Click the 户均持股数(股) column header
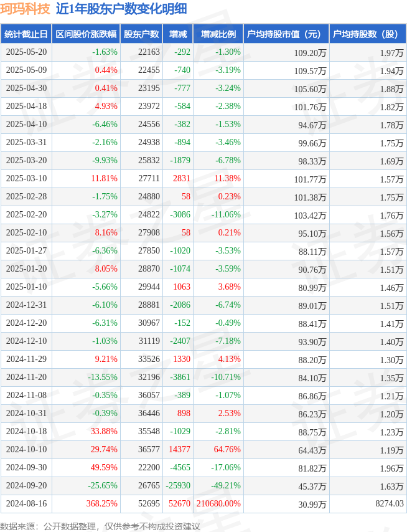Image resolution: width=407 pixels, height=532 pixels. pyautogui.click(x=368, y=34)
